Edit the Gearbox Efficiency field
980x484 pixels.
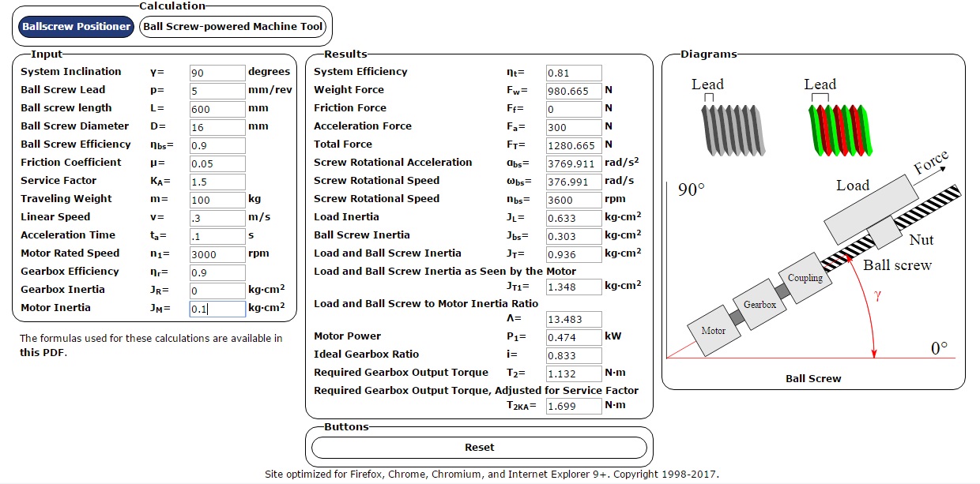pos(218,272)
